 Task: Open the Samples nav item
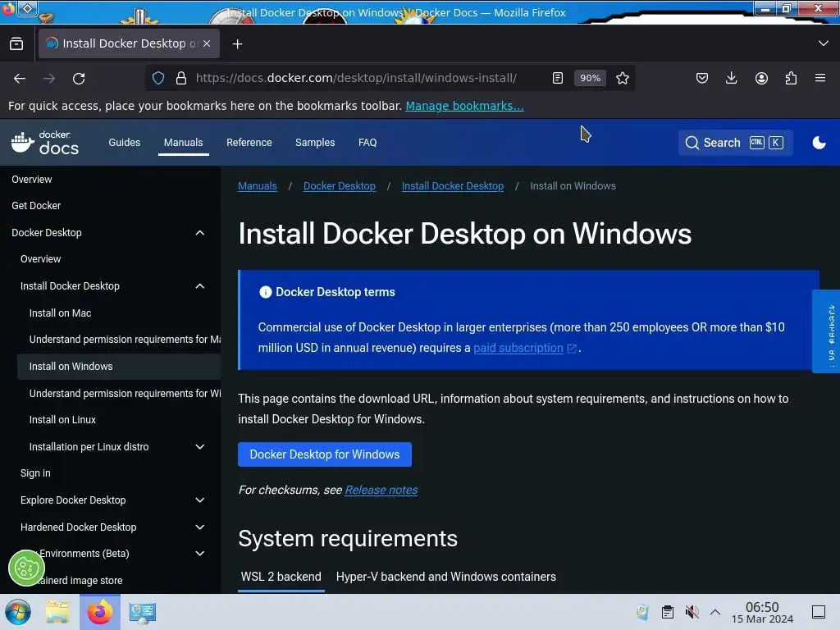click(x=315, y=143)
